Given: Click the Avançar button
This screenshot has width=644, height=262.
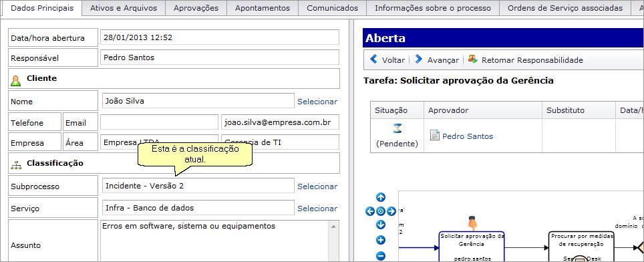Looking at the screenshot, I should tap(437, 60).
